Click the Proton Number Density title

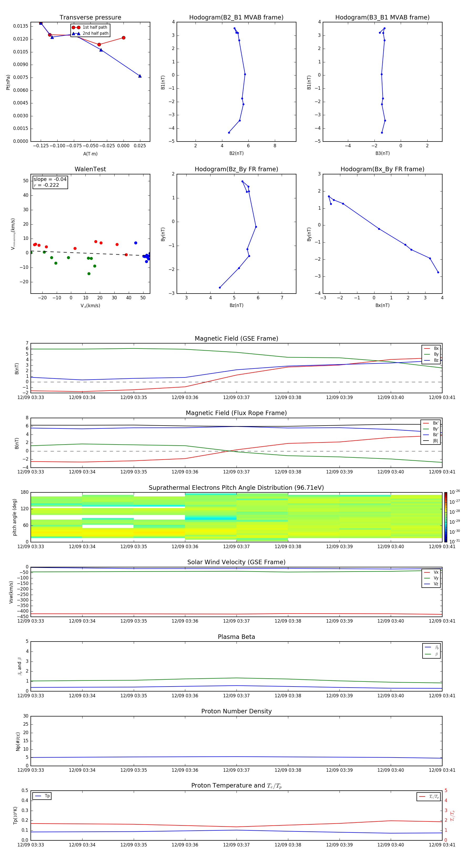click(x=236, y=711)
